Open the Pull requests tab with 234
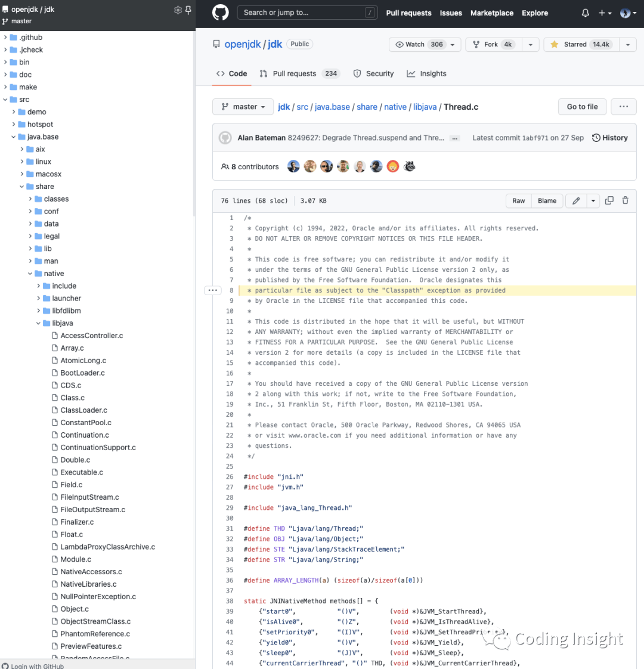 click(299, 73)
